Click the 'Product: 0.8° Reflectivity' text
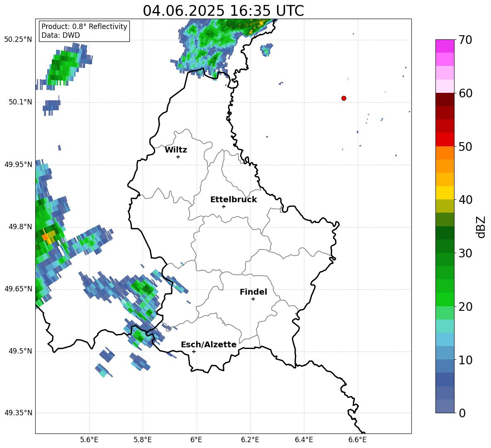Viewport: 491px width, 448px height. (84, 27)
